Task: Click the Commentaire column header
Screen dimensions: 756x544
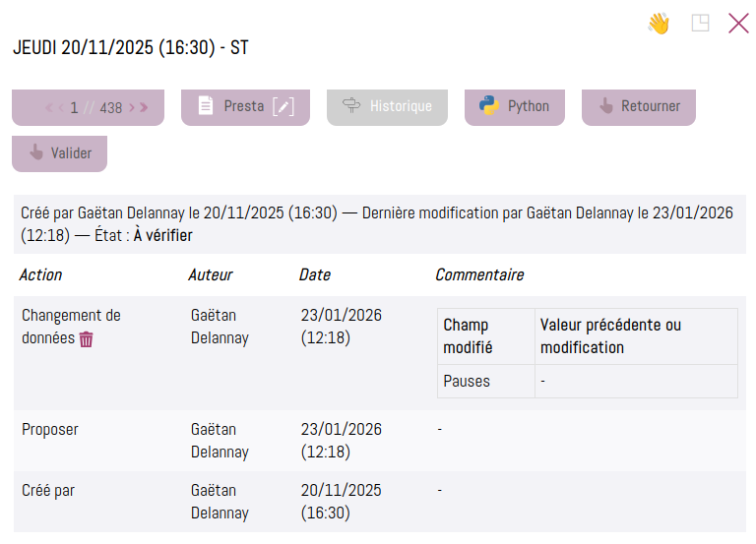Action: (x=479, y=275)
